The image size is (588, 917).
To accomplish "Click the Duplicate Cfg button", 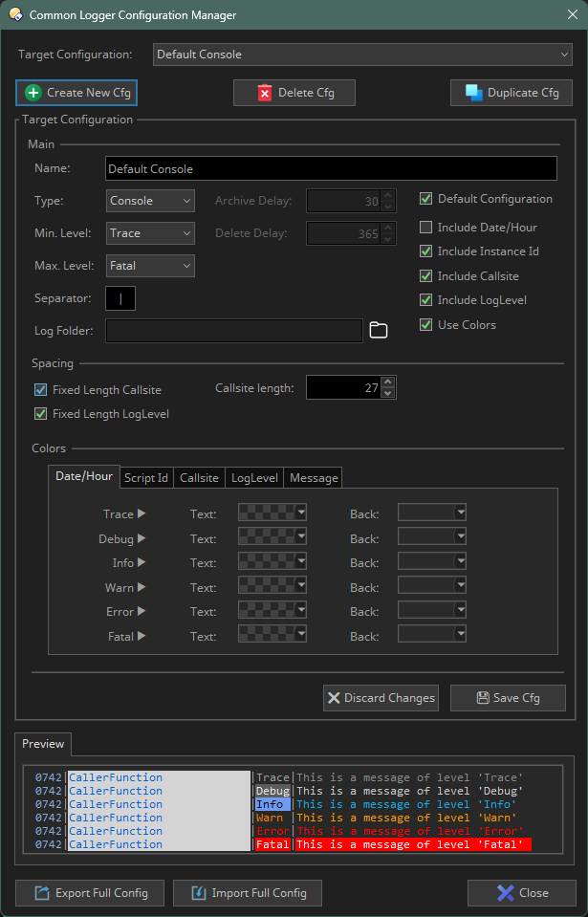I will coord(512,93).
